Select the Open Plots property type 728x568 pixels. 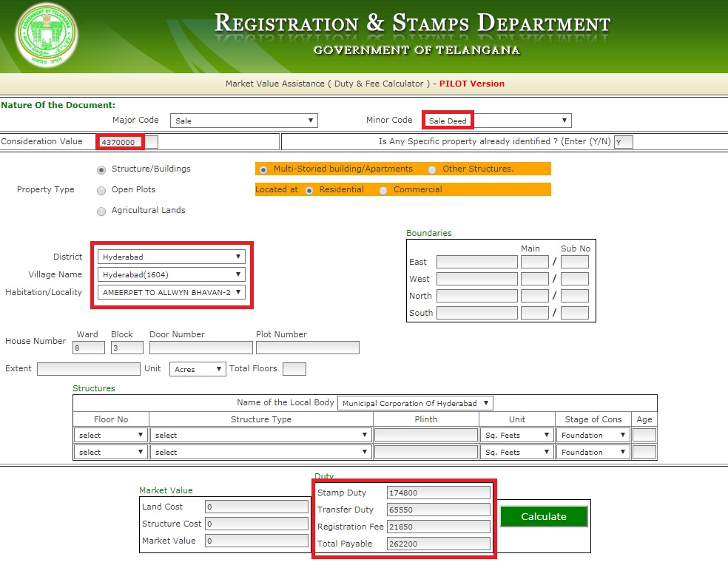pos(101,190)
